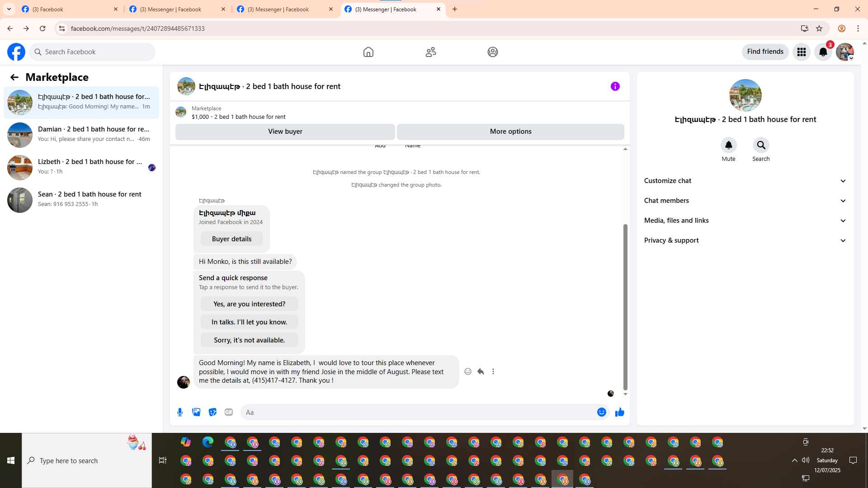Attach a file using the image icon
Screen dimensions: 868x488
196,412
